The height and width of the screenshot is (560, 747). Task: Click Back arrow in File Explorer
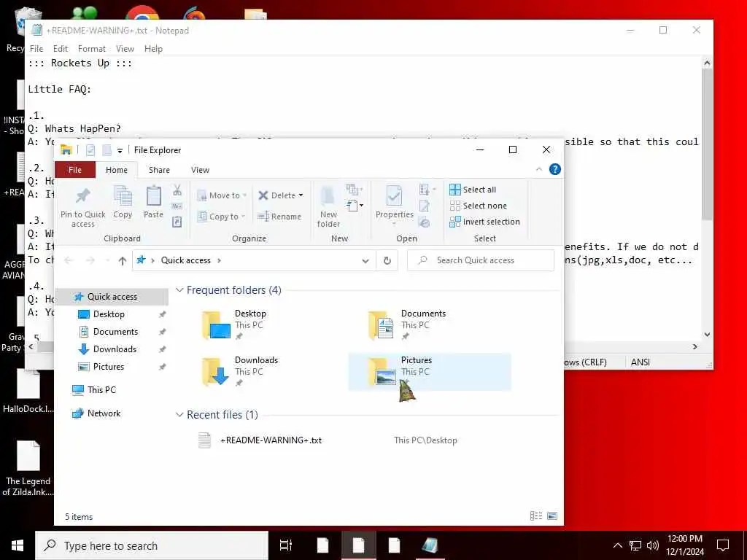click(x=69, y=260)
